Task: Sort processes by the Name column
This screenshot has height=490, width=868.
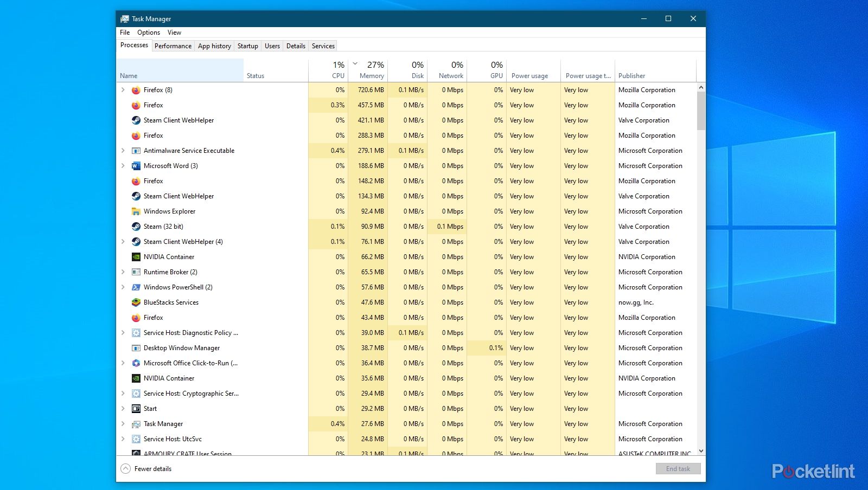Action: pos(180,70)
